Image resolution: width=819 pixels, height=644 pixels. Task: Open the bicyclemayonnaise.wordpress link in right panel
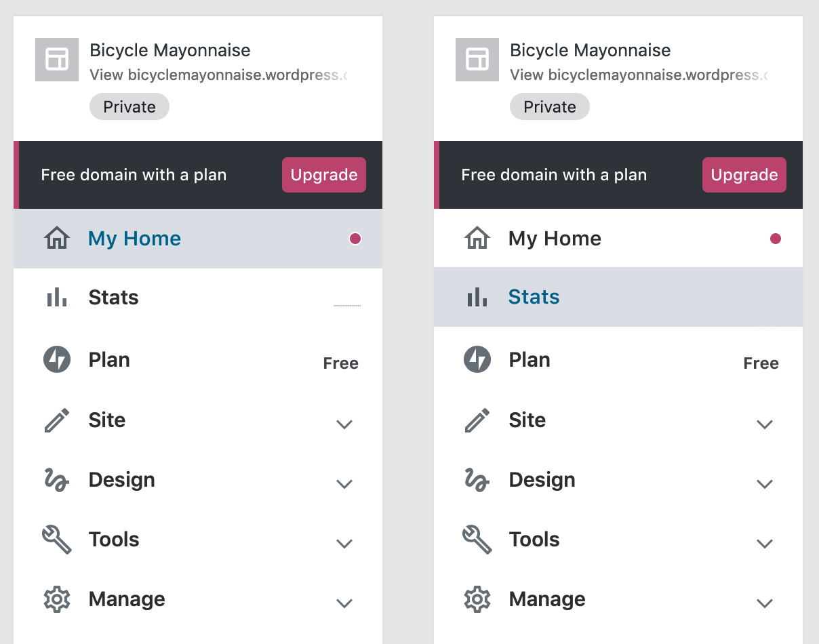coord(639,75)
